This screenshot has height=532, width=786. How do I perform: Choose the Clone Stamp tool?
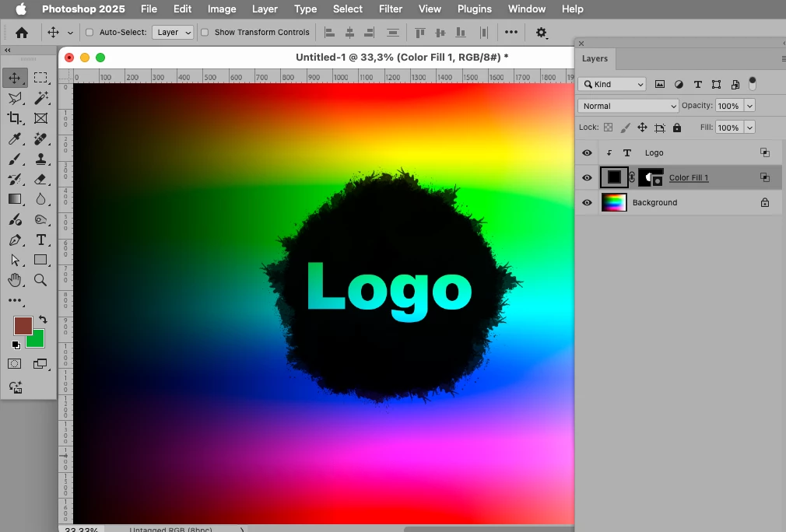[x=40, y=159]
